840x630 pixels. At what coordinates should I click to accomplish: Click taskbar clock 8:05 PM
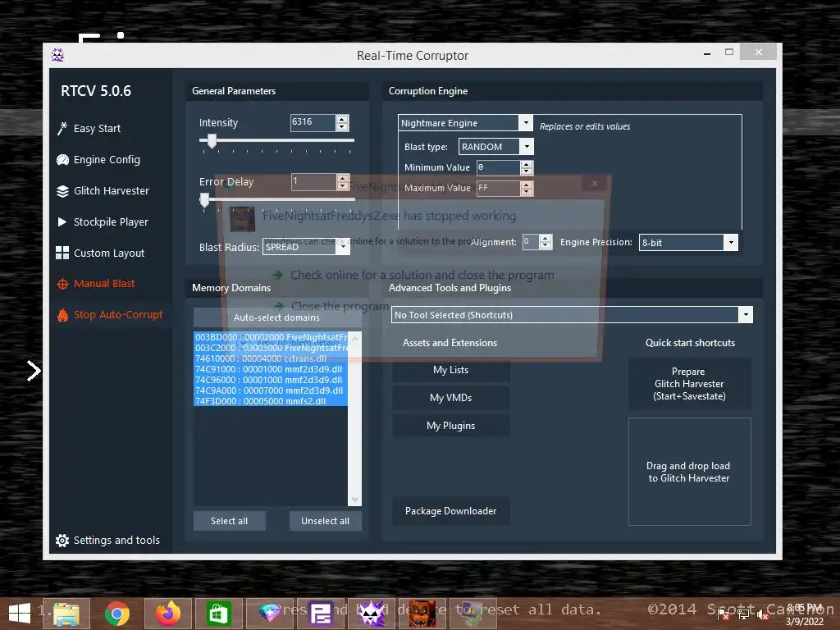[804, 608]
